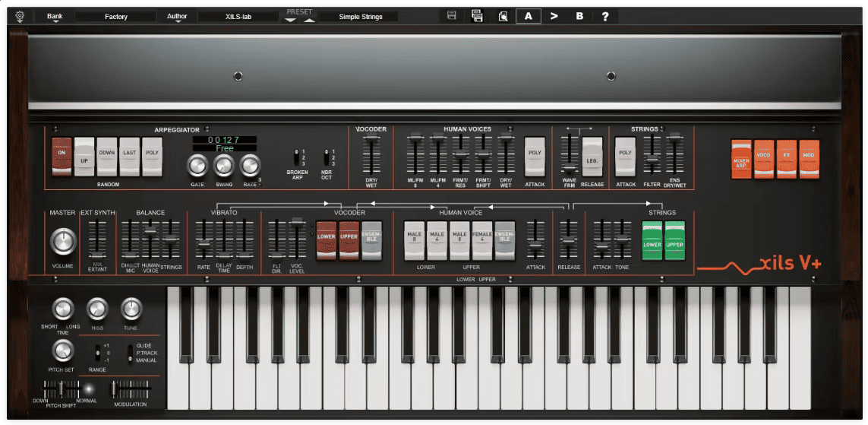Open the help question mark
This screenshot has width=868, height=425.
605,16
